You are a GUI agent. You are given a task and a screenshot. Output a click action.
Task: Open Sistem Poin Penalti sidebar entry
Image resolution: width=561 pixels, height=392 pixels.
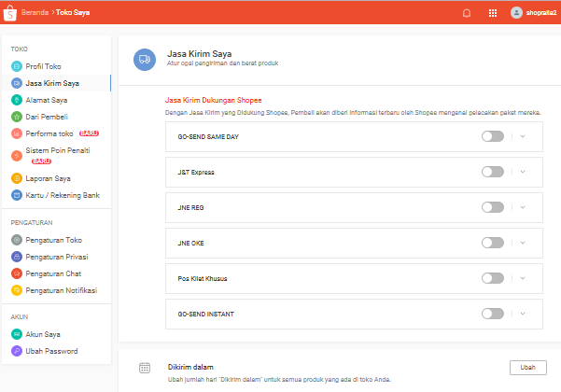click(58, 150)
